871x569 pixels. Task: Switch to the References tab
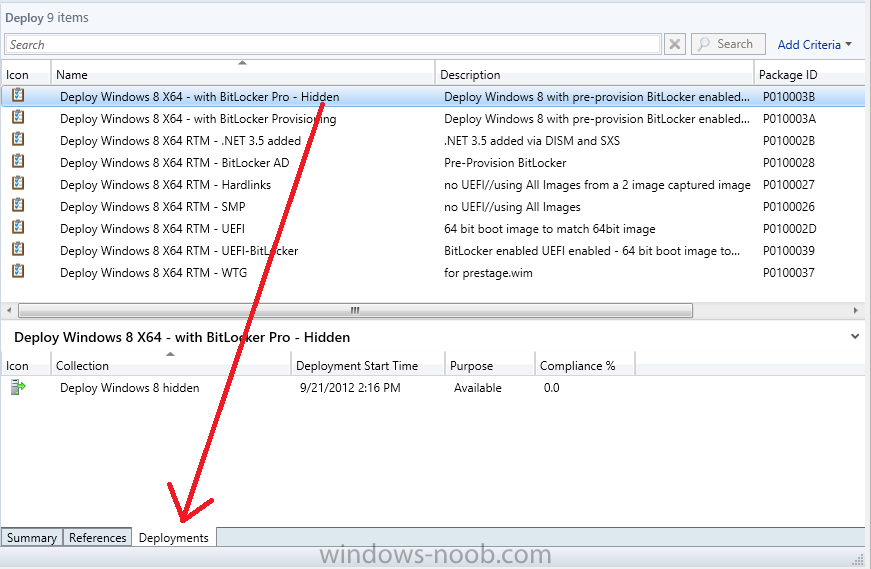pyautogui.click(x=98, y=537)
